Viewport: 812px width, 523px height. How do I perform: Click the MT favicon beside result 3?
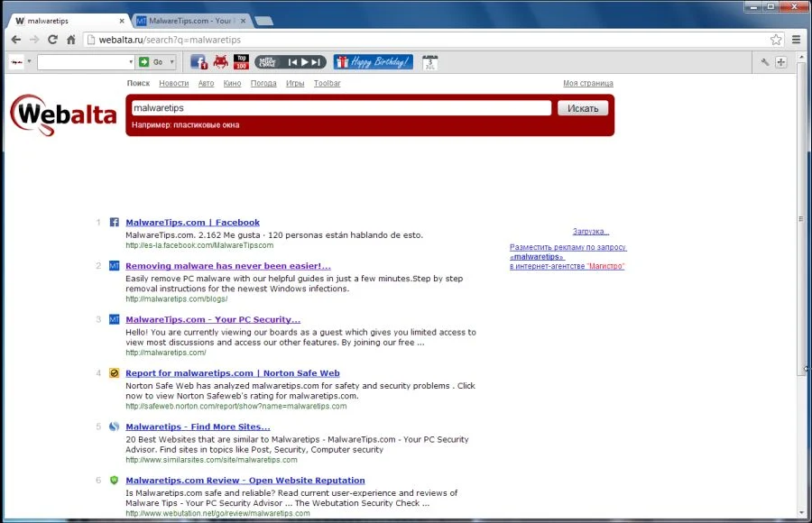coord(115,319)
